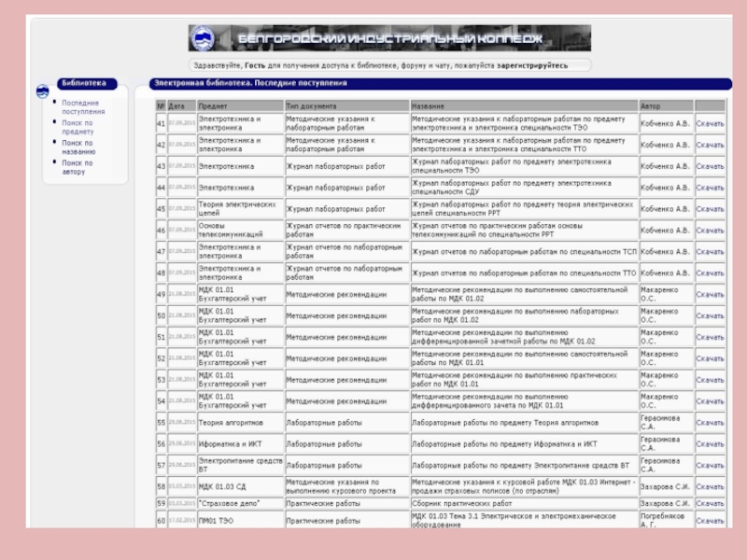Click the Тип документа column header
The height and width of the screenshot is (560, 747).
pyautogui.click(x=347, y=106)
